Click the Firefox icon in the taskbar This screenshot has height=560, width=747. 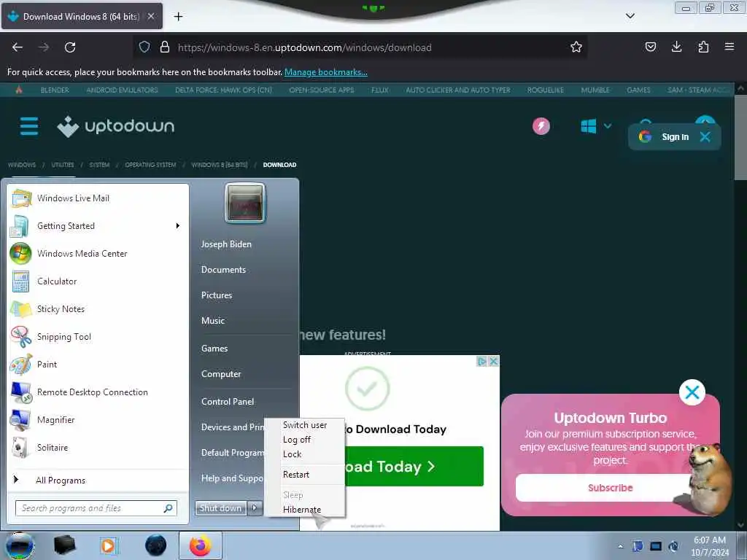[x=200, y=545]
